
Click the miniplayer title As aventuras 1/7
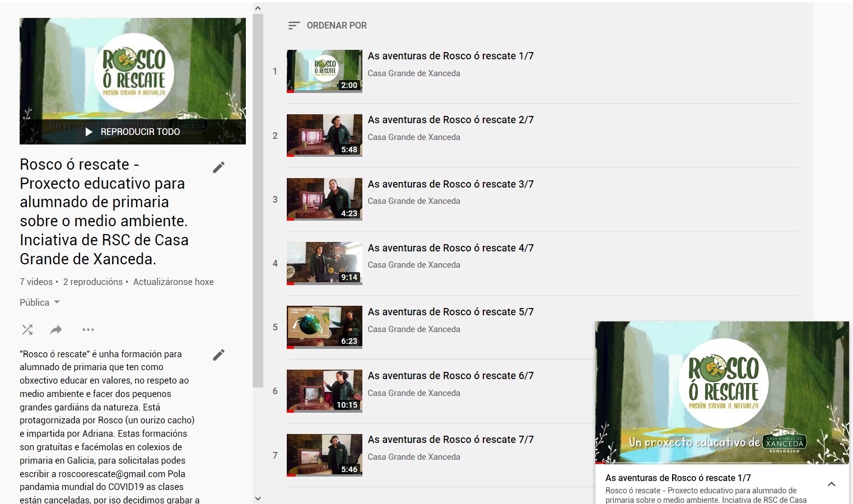click(x=678, y=478)
